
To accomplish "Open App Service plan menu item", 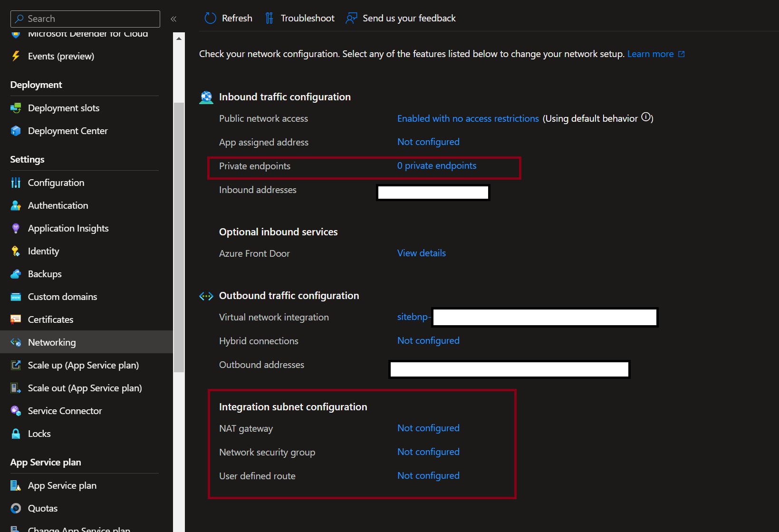I will 62,485.
